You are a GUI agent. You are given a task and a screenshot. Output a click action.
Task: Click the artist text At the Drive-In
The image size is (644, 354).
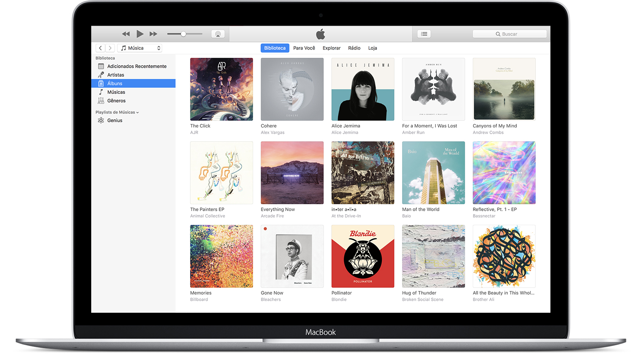(x=346, y=216)
